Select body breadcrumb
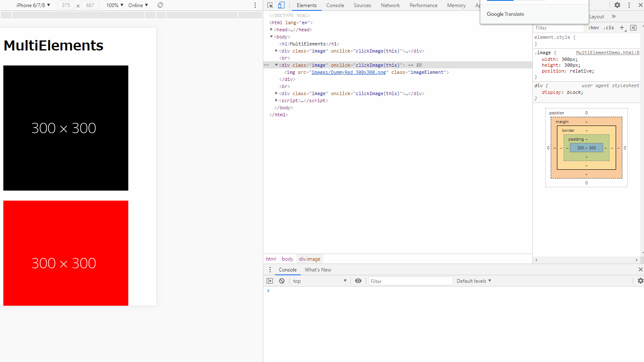This screenshot has width=644, height=362. [x=287, y=259]
